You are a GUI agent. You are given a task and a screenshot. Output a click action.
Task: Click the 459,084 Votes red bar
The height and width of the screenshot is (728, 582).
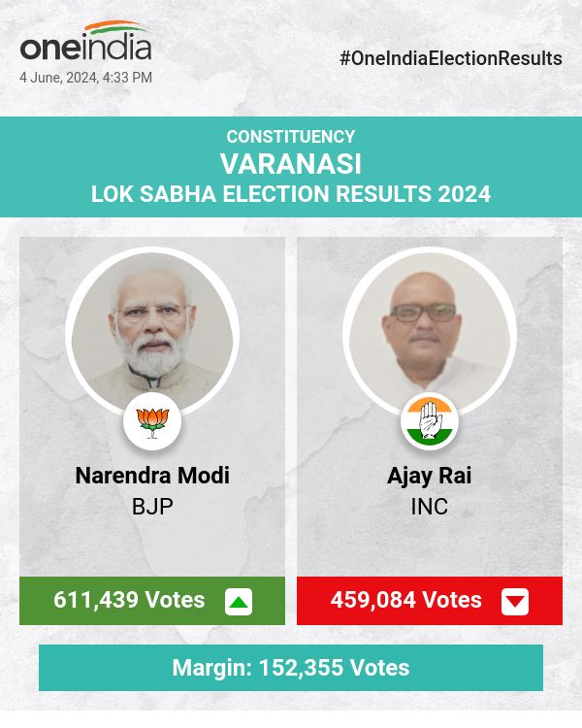coord(406,600)
